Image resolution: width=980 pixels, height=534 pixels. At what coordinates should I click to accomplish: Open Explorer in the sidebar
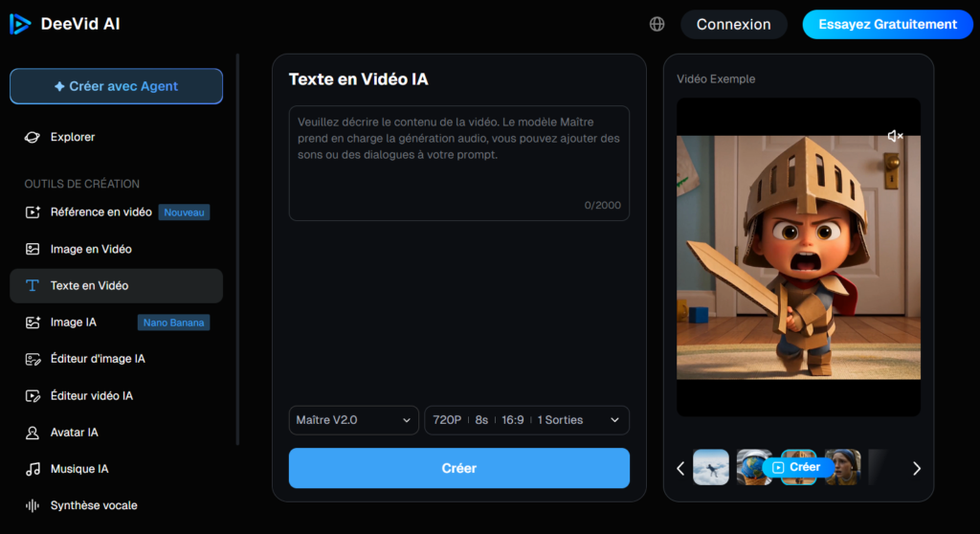(116, 137)
